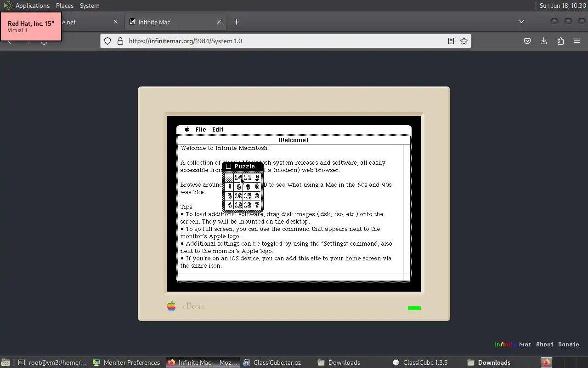Click puzzle tile number 13
The height and width of the screenshot is (368, 588).
point(238,205)
